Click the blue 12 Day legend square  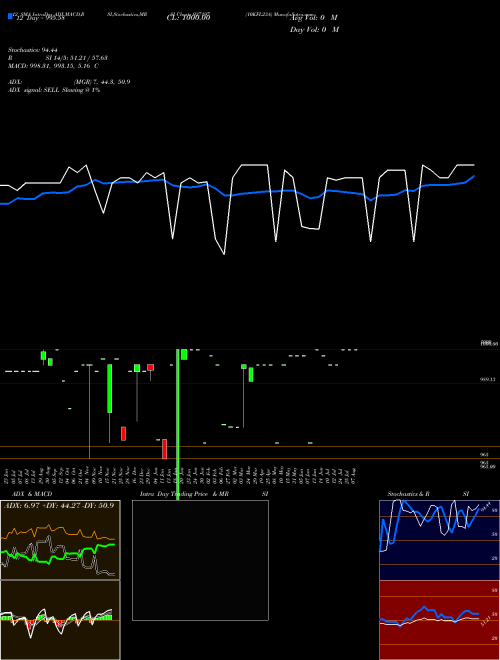point(10,17)
